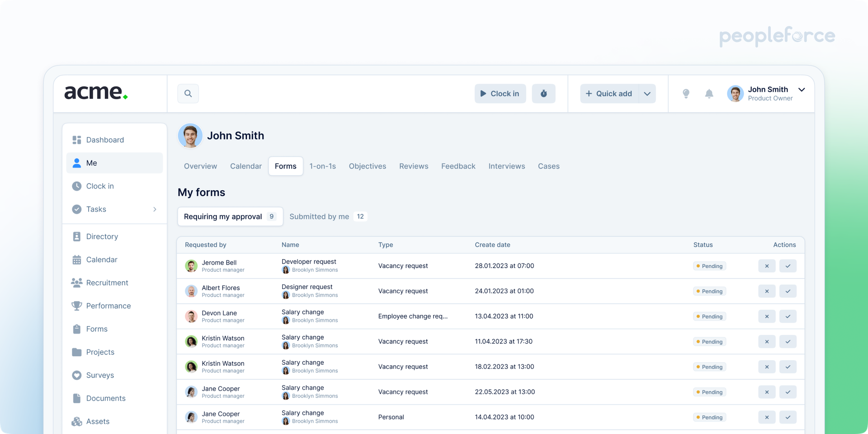Open Surveys in the sidebar
The width and height of the screenshot is (868, 434).
coord(114,375)
